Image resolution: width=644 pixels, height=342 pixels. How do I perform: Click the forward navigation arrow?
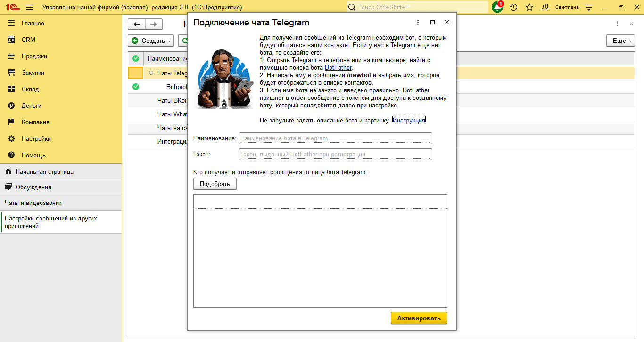(x=154, y=24)
